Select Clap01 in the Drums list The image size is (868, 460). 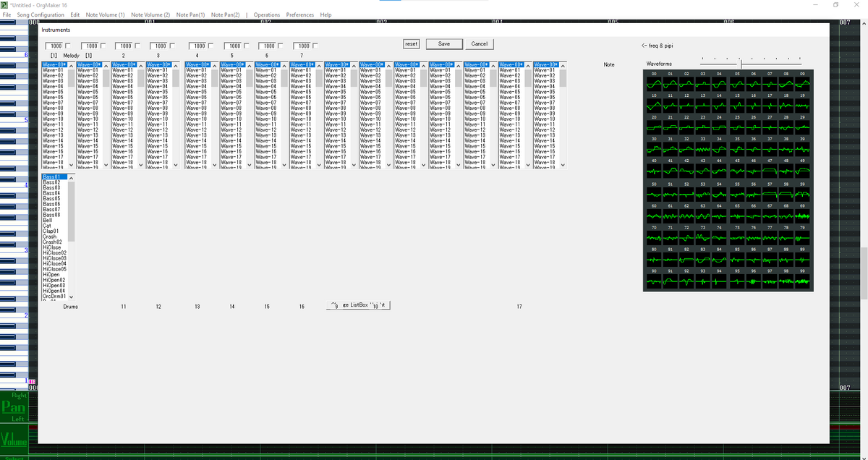[54, 231]
